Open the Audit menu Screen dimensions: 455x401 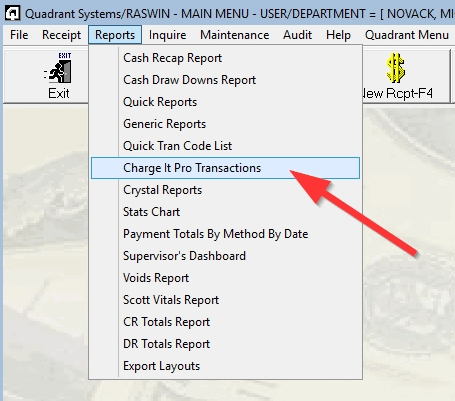pos(297,35)
